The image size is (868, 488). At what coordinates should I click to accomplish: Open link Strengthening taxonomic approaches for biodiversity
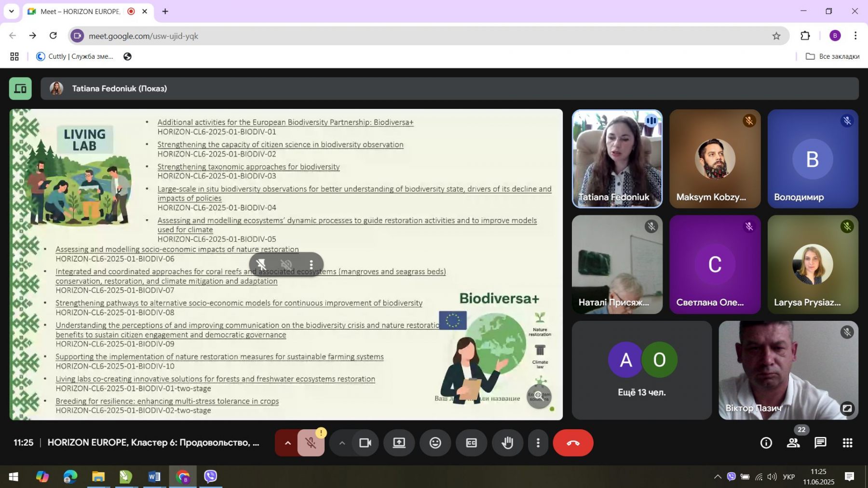(248, 167)
